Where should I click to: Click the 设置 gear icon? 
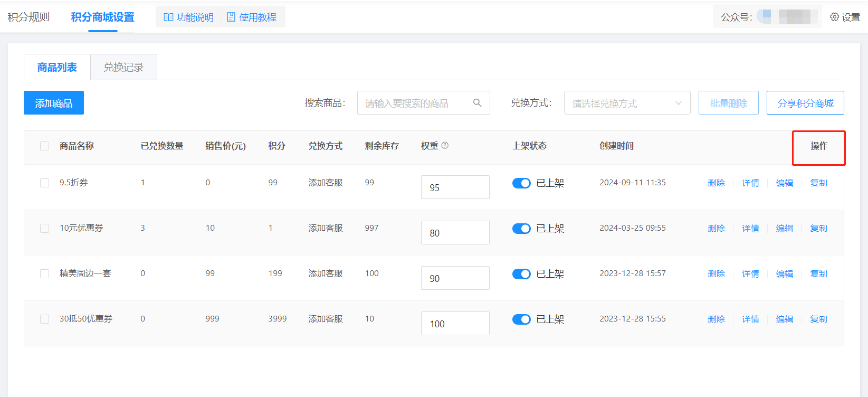point(834,17)
